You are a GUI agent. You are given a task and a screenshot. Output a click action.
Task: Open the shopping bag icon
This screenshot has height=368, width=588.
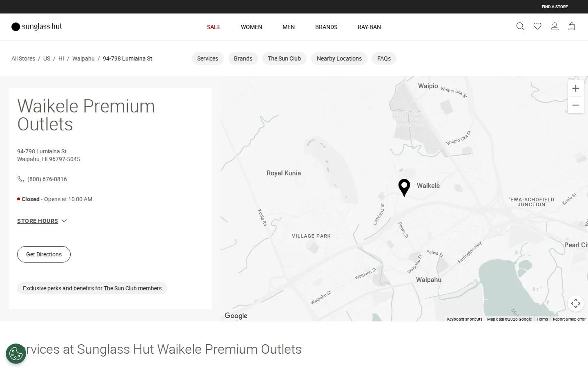point(572,27)
